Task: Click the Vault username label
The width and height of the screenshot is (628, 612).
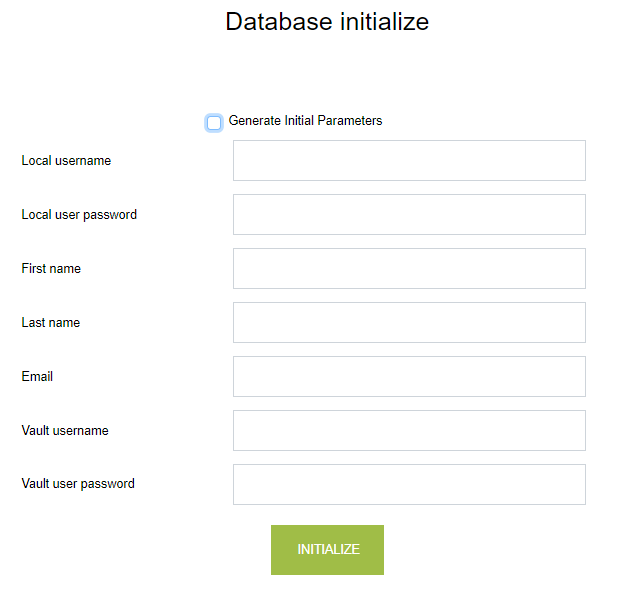Action: point(65,431)
